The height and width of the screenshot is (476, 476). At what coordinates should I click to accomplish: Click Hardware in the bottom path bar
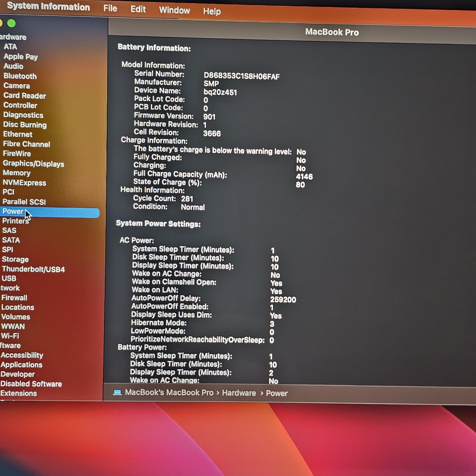239,393
